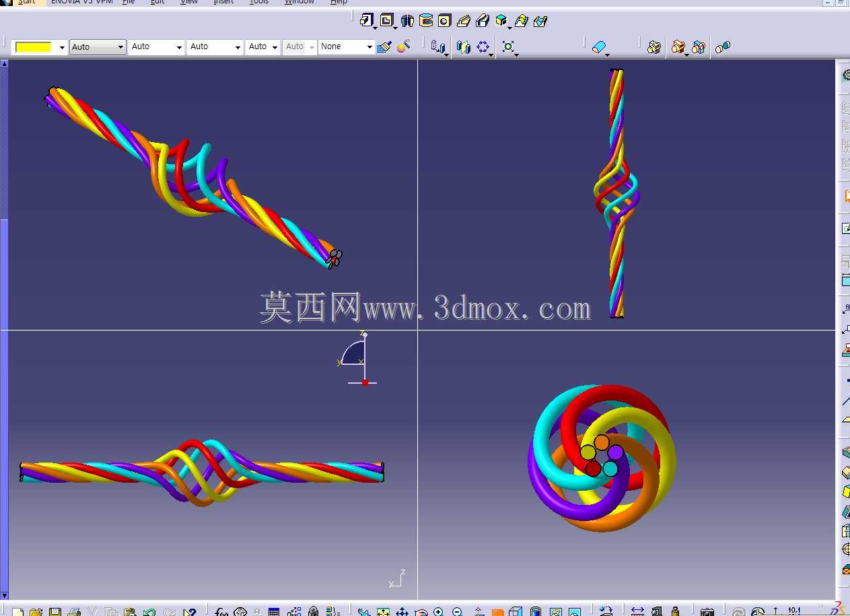Expand the arrow beside the cyan eraser-shaped icon
Image resolution: width=850 pixels, height=616 pixels.
click(608, 54)
